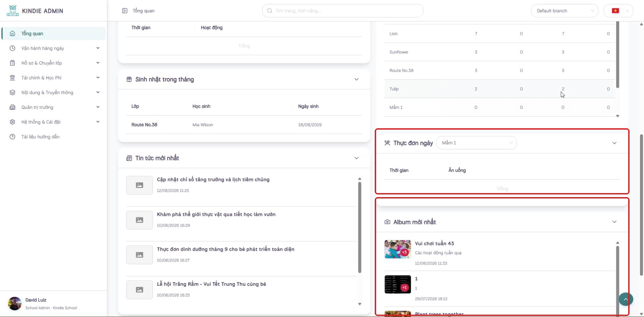Viewport: 644px width, 317px height.
Task: Click Tổng quan breadcrumb in top bar
Action: click(x=144, y=11)
